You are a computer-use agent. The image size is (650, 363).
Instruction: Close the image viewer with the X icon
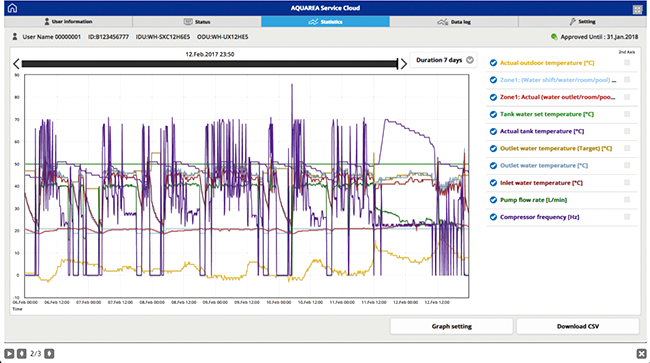click(x=641, y=353)
